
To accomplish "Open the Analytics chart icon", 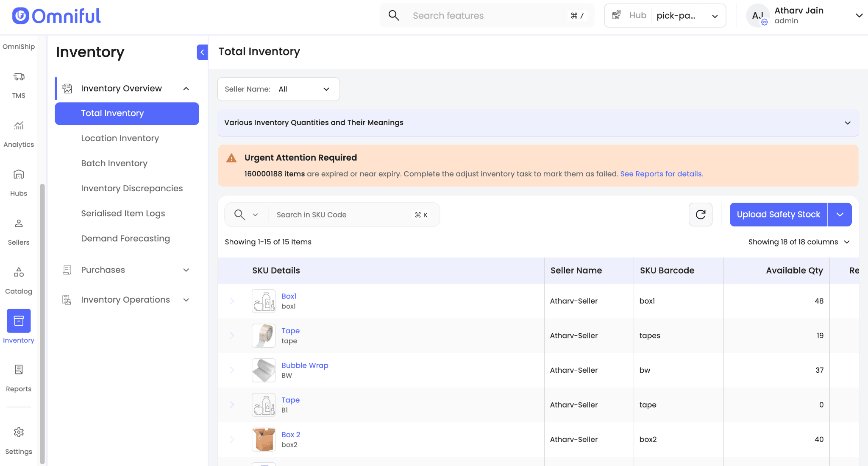I will (x=19, y=126).
